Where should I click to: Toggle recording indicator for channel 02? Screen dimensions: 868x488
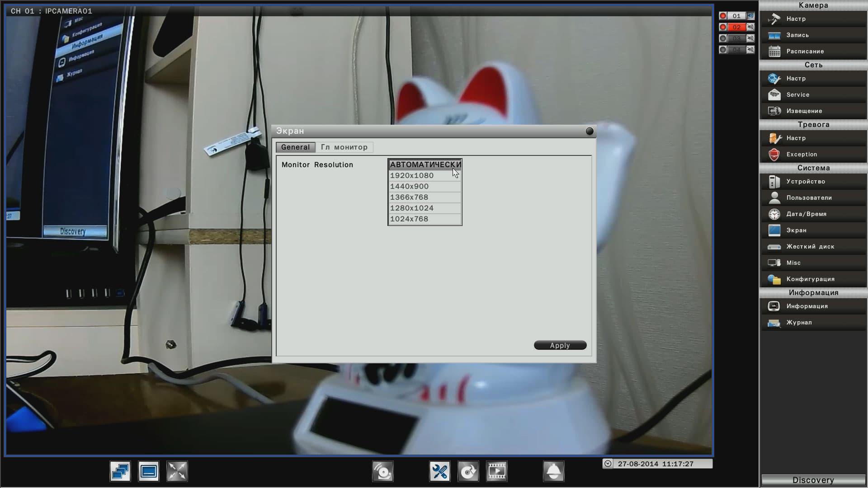click(723, 27)
